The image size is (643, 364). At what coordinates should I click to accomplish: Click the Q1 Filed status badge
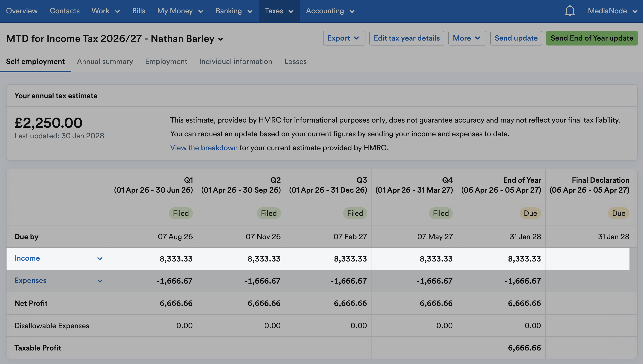(181, 213)
